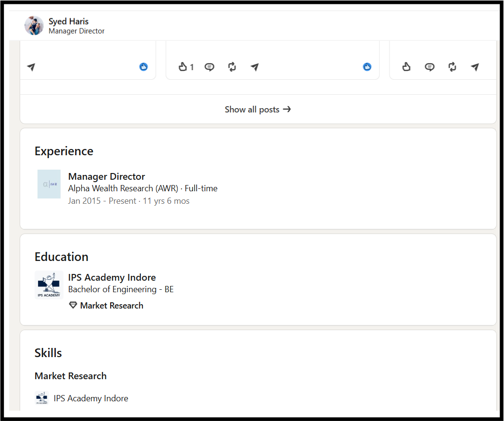Send the middle post via message

(254, 67)
